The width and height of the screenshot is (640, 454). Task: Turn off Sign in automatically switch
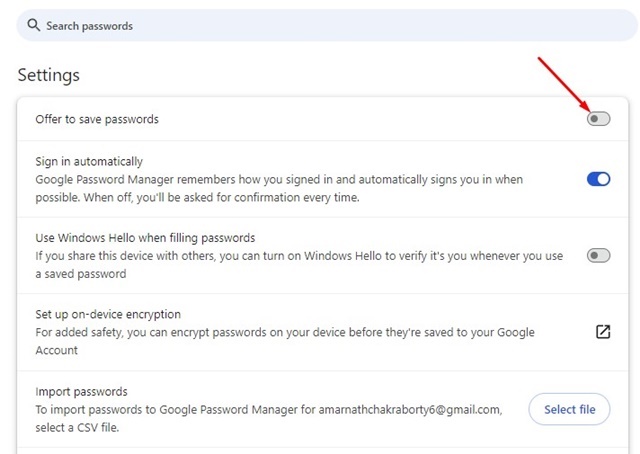point(598,179)
